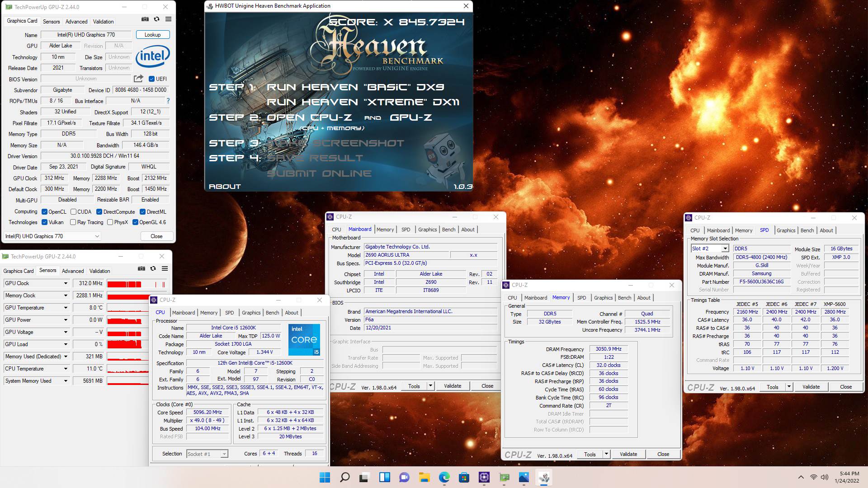Expand the Memory Clock sensor dropdown

click(66, 296)
